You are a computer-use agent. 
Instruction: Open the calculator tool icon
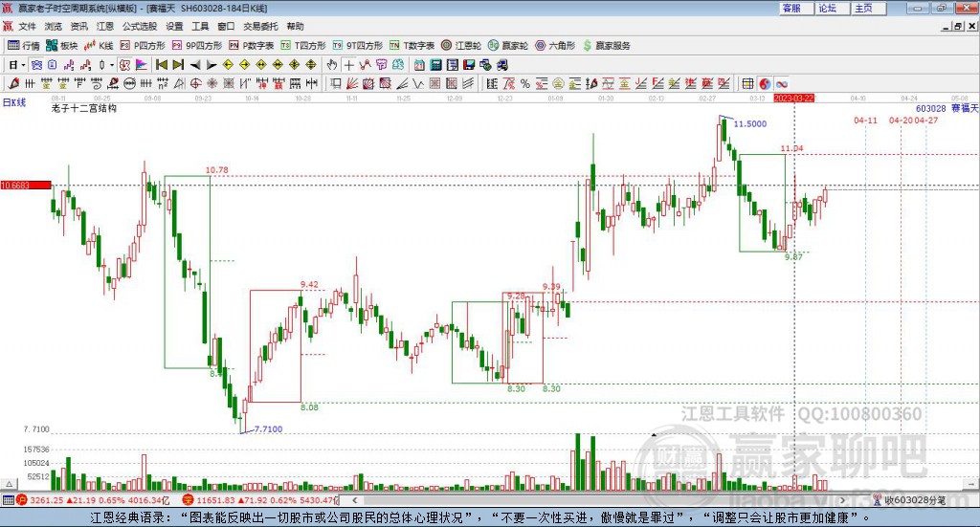(435, 65)
